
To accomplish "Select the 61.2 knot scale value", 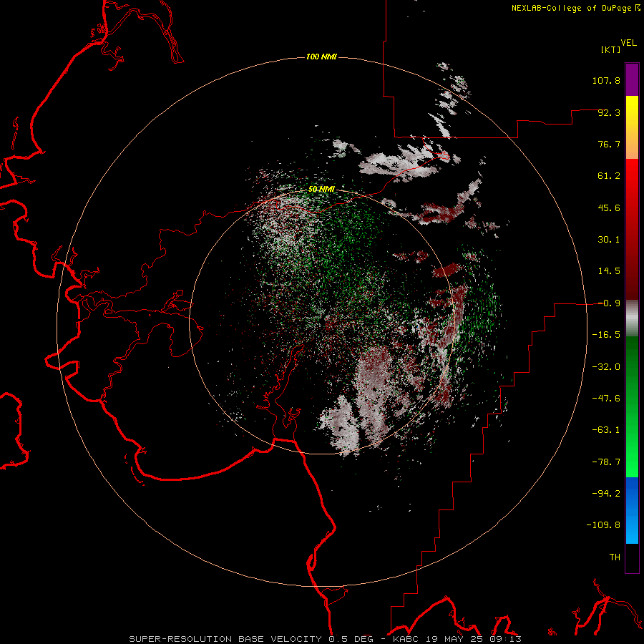I will click(609, 176).
